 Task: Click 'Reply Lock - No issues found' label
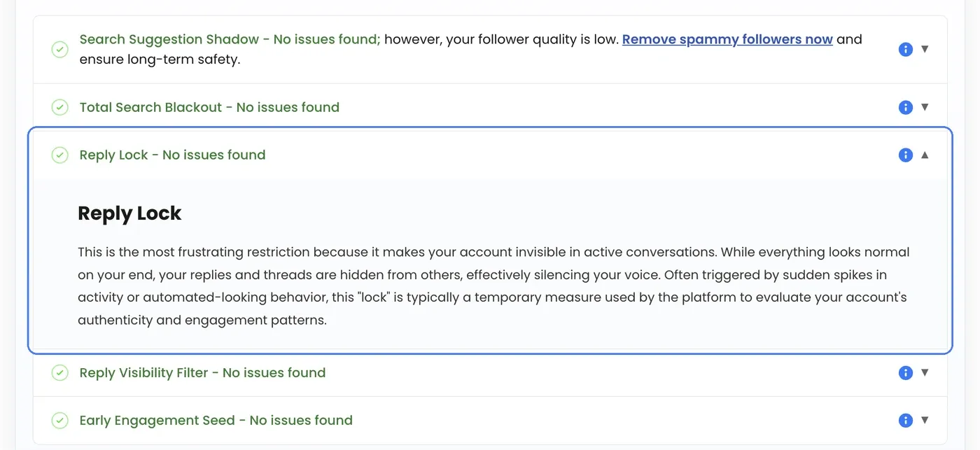[173, 155]
